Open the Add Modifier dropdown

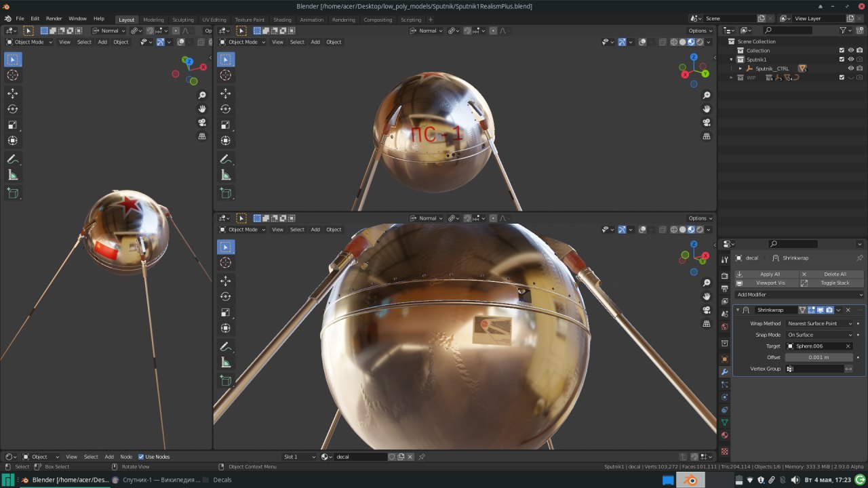pos(800,295)
